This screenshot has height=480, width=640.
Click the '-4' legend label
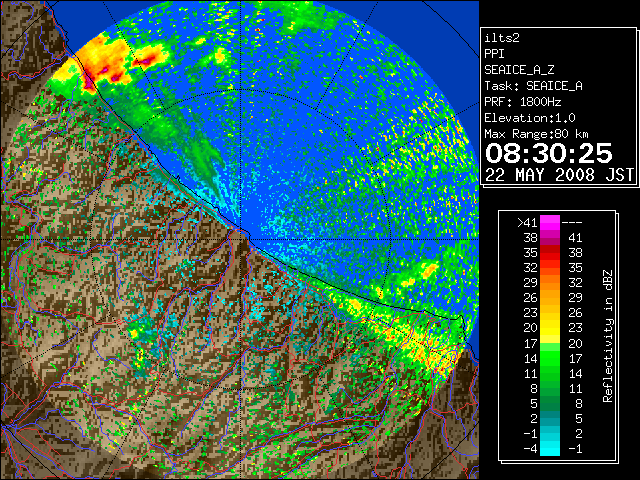point(531,449)
